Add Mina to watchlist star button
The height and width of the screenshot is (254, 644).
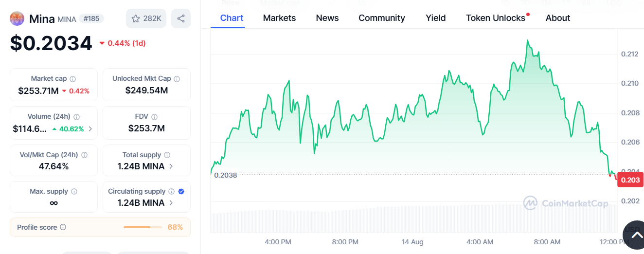tap(146, 18)
